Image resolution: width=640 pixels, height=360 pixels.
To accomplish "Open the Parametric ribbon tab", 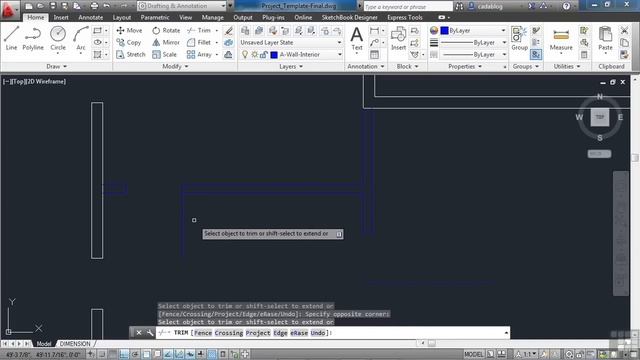I will coord(155,18).
